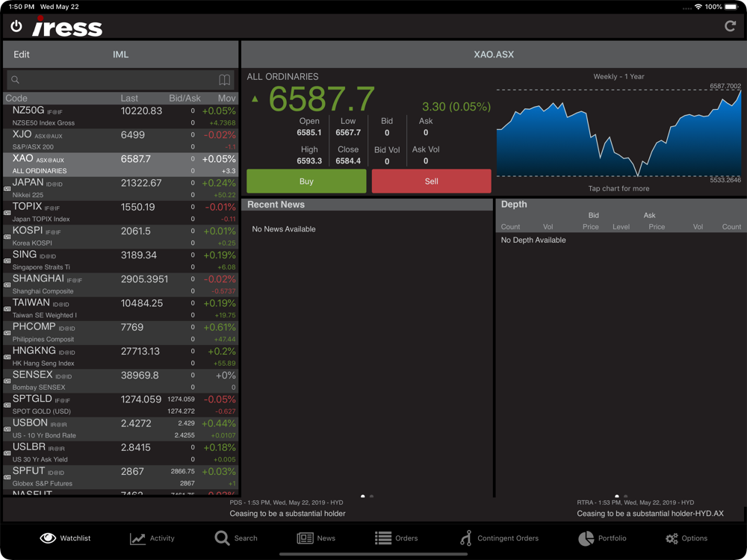Select the TAIWAN row

click(x=120, y=308)
